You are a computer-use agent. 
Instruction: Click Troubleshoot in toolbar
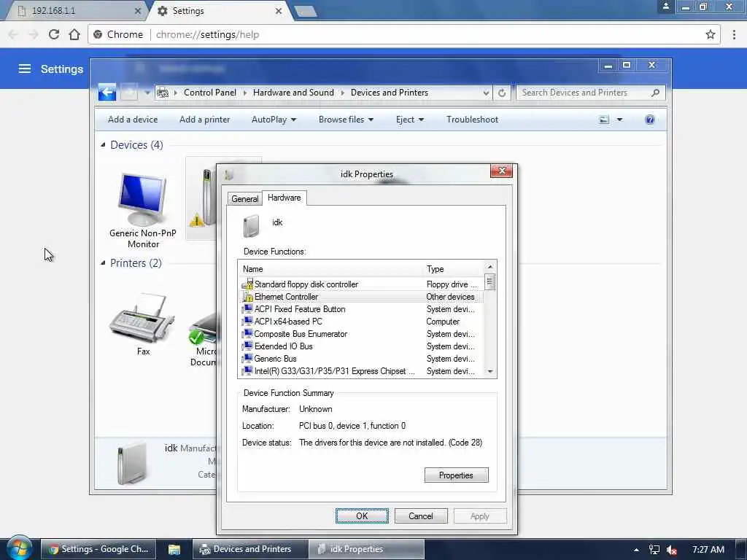(x=472, y=120)
